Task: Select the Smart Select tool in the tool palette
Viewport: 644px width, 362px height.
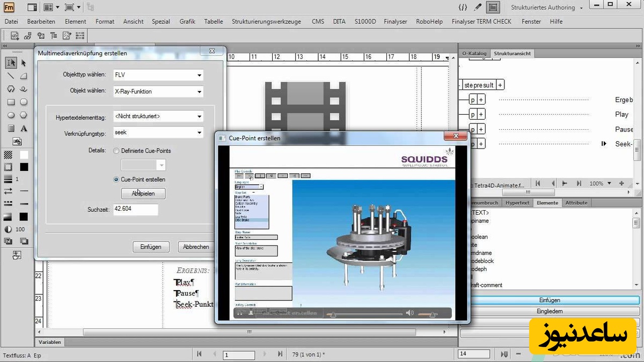Action: [x=11, y=63]
